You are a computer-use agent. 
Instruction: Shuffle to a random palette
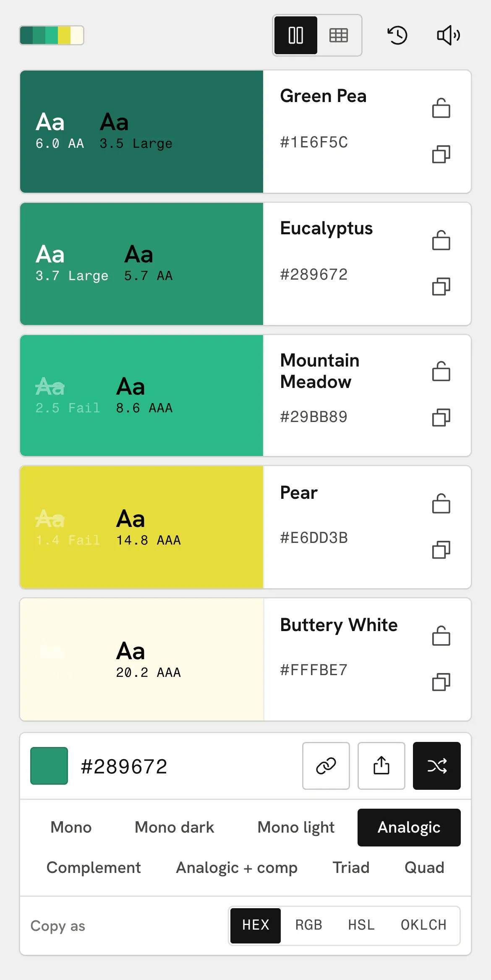click(x=437, y=766)
